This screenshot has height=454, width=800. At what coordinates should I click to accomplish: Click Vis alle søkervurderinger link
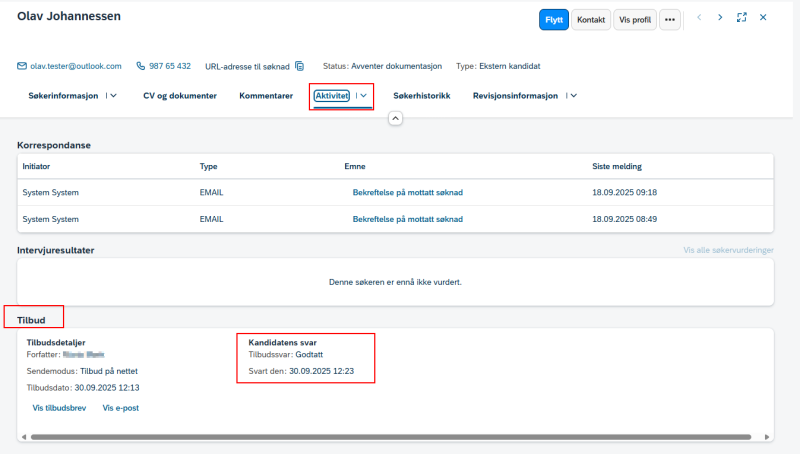click(x=729, y=250)
